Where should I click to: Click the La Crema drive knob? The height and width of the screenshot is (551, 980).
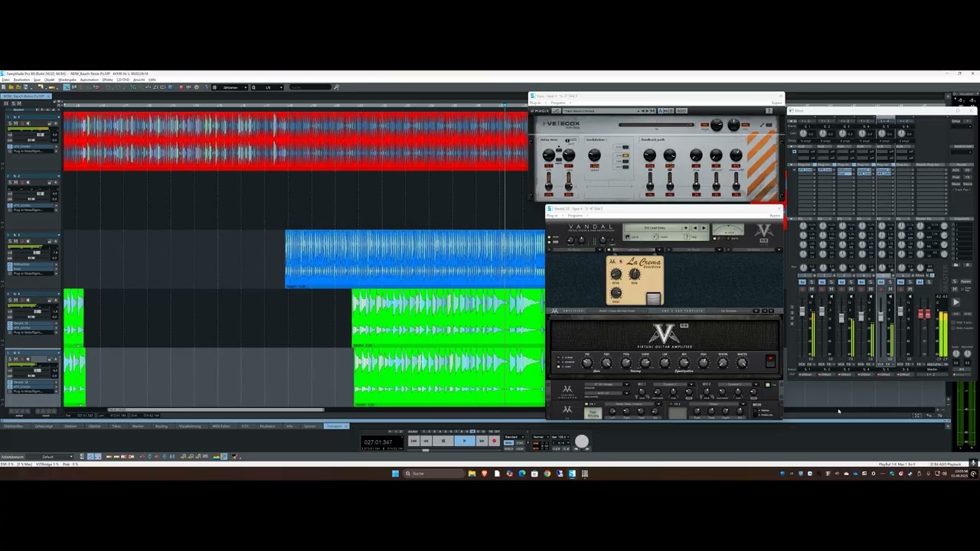point(616,274)
